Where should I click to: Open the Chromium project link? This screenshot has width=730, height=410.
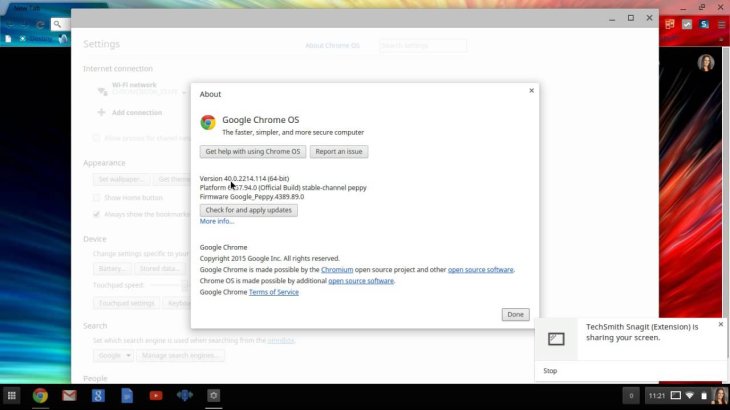pos(337,269)
